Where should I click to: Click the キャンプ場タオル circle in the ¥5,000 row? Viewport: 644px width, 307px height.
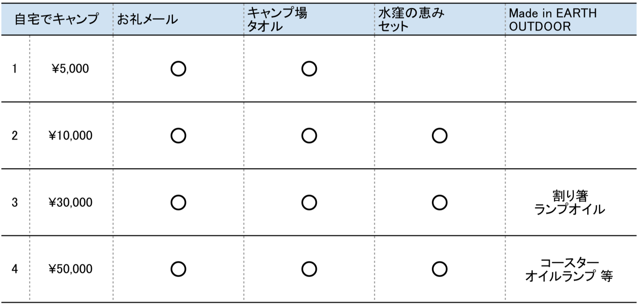[x=309, y=69]
